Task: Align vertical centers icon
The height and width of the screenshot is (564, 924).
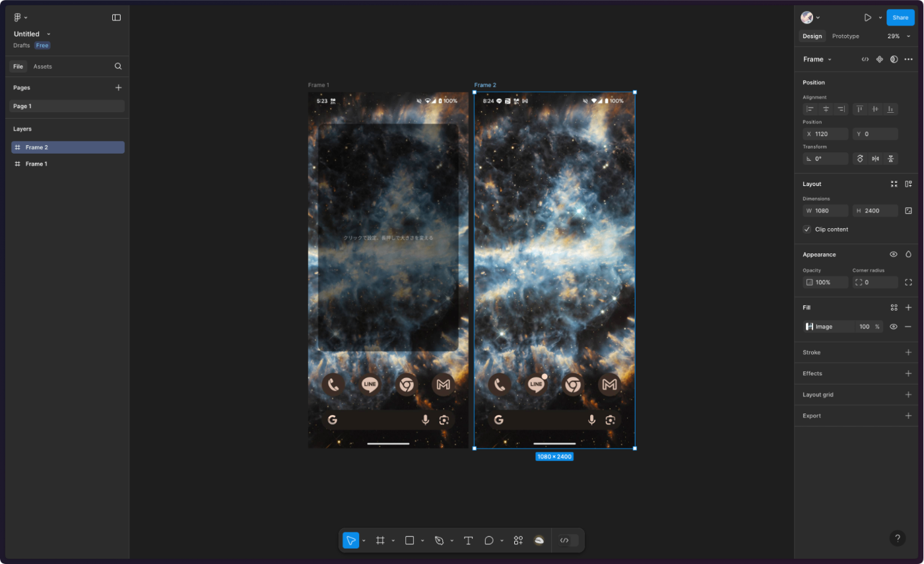Action: (x=875, y=109)
